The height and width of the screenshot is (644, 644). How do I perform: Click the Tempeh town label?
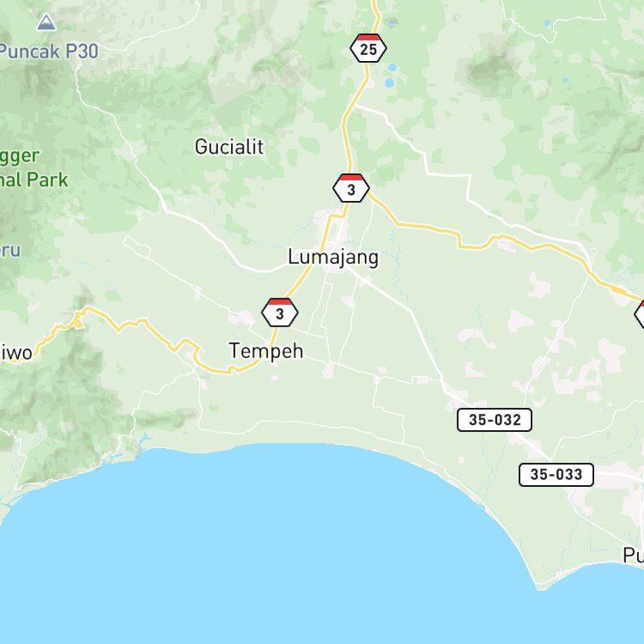point(266,350)
